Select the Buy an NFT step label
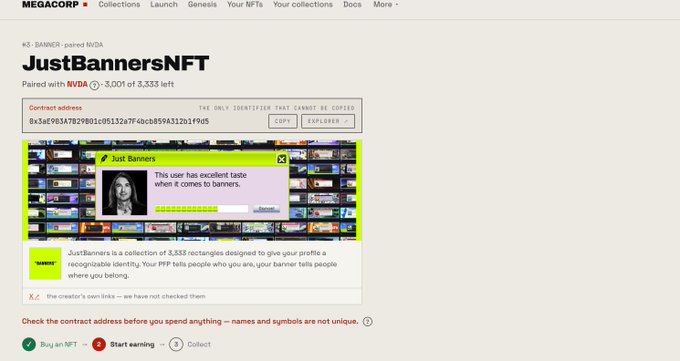 [x=59, y=345]
